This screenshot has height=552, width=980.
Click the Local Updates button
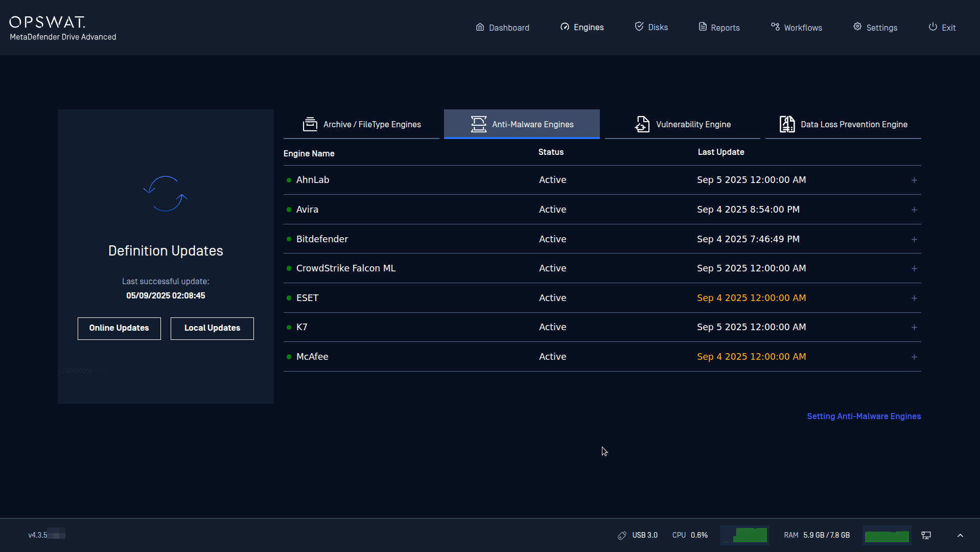point(212,328)
